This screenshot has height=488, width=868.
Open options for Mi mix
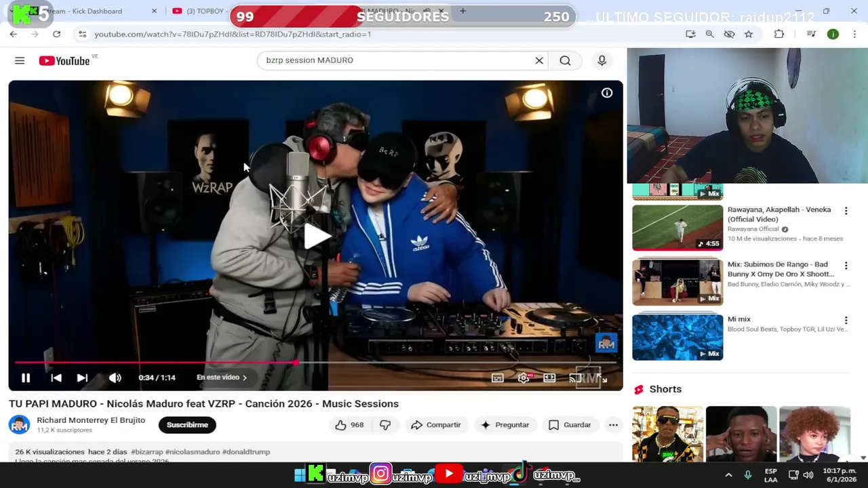point(846,320)
